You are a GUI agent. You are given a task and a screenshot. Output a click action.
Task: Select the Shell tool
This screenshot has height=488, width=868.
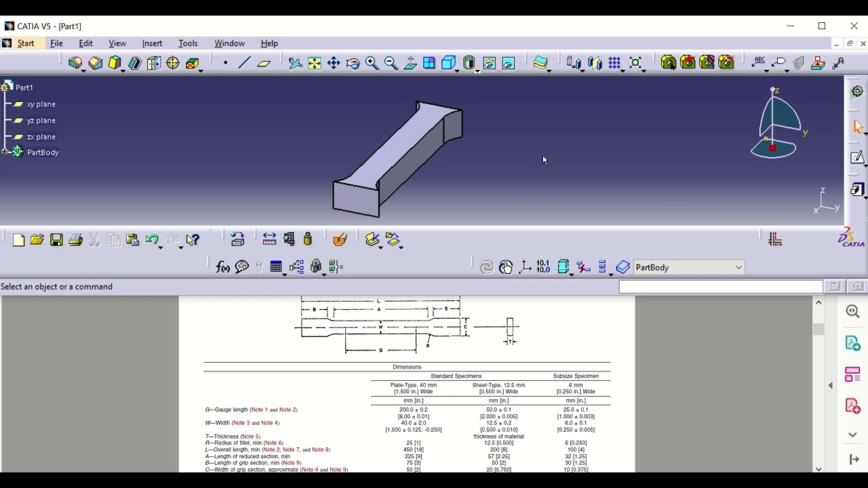point(134,63)
